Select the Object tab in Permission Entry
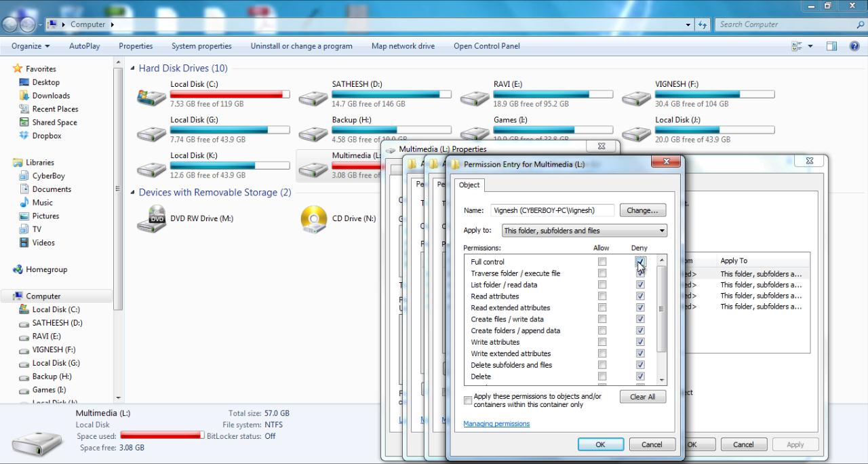This screenshot has width=868, height=464. click(469, 185)
